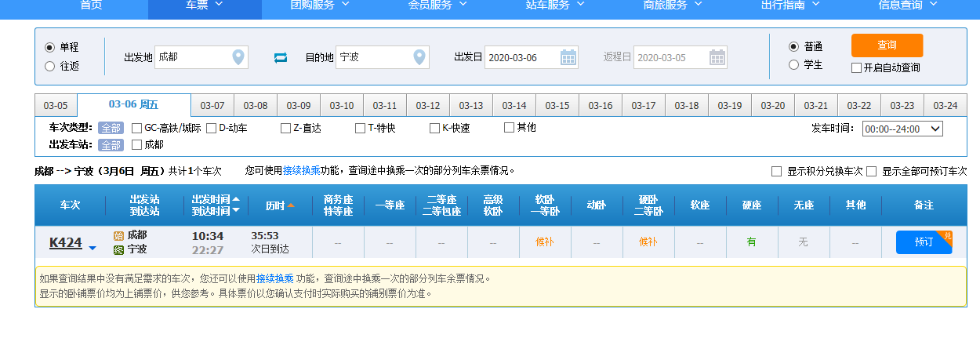980x338 pixels.
Task: Open 接续换乘 link in yellow notice
Action: click(x=275, y=278)
